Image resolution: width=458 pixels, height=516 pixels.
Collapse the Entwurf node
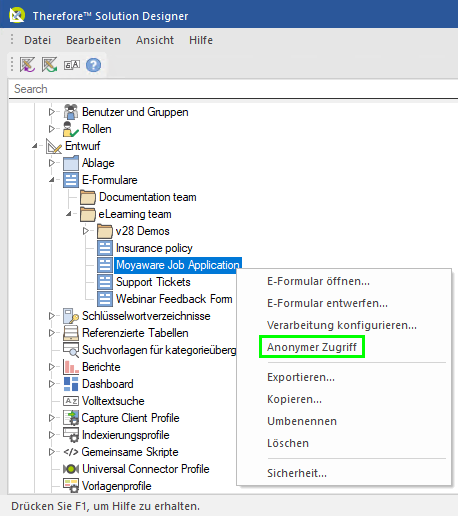35,146
